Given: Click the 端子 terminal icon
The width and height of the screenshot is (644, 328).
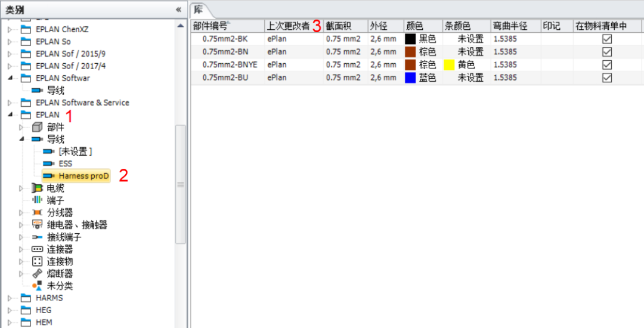Looking at the screenshot, I should (37, 200).
